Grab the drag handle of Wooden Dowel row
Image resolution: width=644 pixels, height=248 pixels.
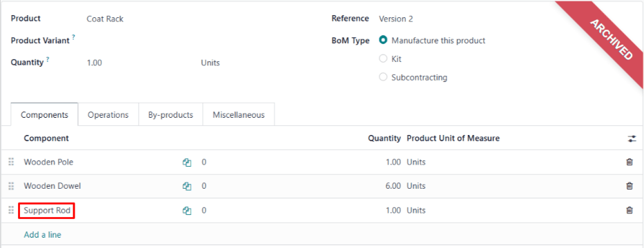tap(11, 186)
